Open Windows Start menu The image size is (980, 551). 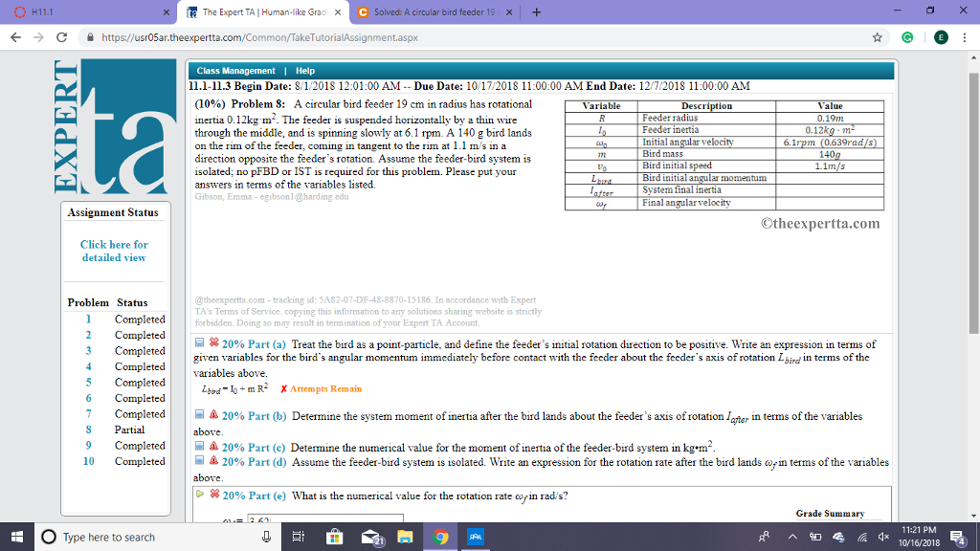(17, 537)
